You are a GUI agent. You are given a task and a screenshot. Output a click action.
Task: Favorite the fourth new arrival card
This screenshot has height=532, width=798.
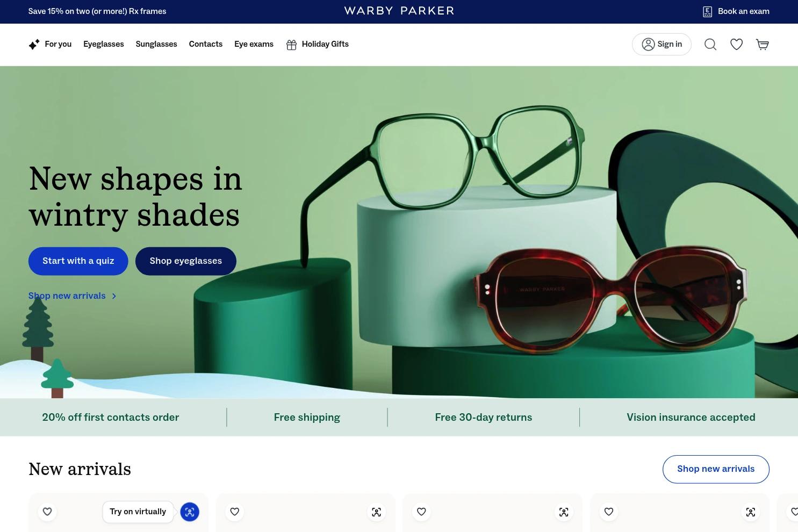(x=609, y=512)
